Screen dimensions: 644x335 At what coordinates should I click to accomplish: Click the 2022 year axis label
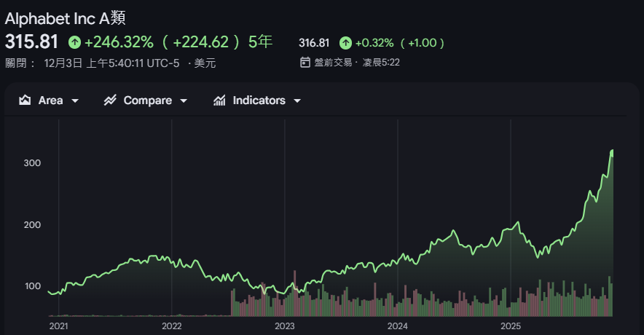point(172,326)
